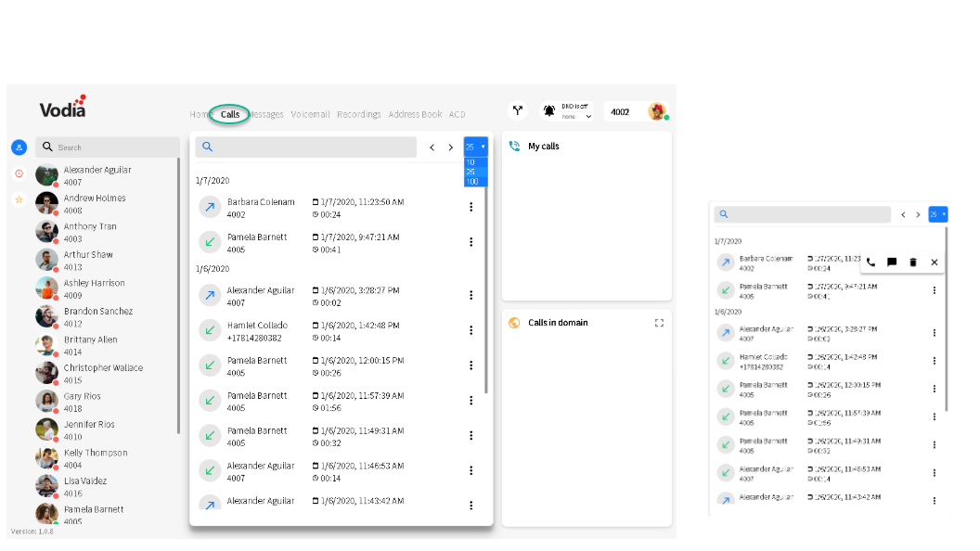
Task: Open the contacts view icon in the sidebar
Action: [x=19, y=147]
